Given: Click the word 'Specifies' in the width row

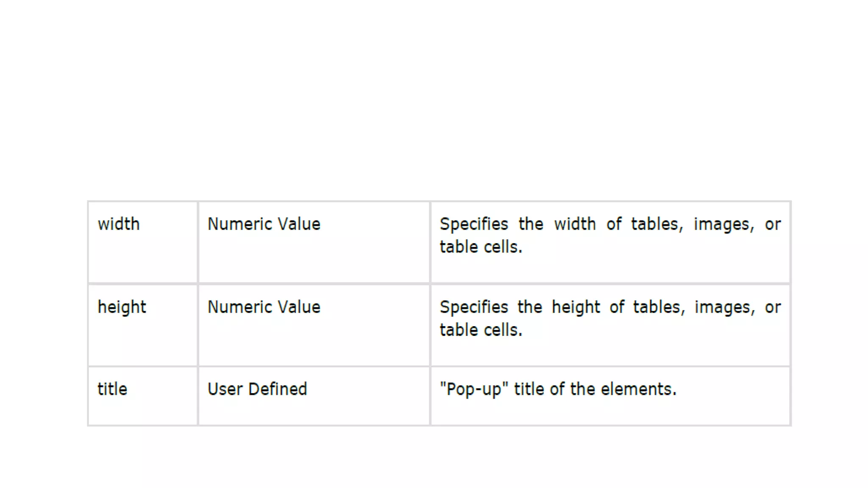Looking at the screenshot, I should [x=473, y=225].
